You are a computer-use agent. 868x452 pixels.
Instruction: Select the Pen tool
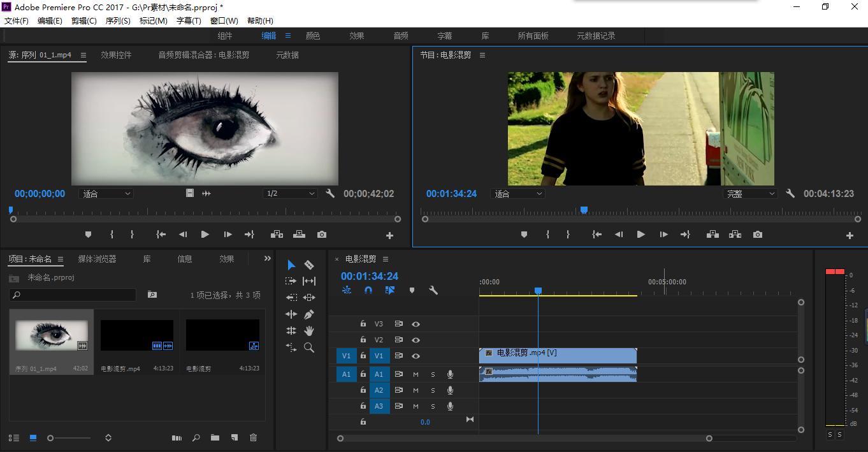click(x=309, y=314)
